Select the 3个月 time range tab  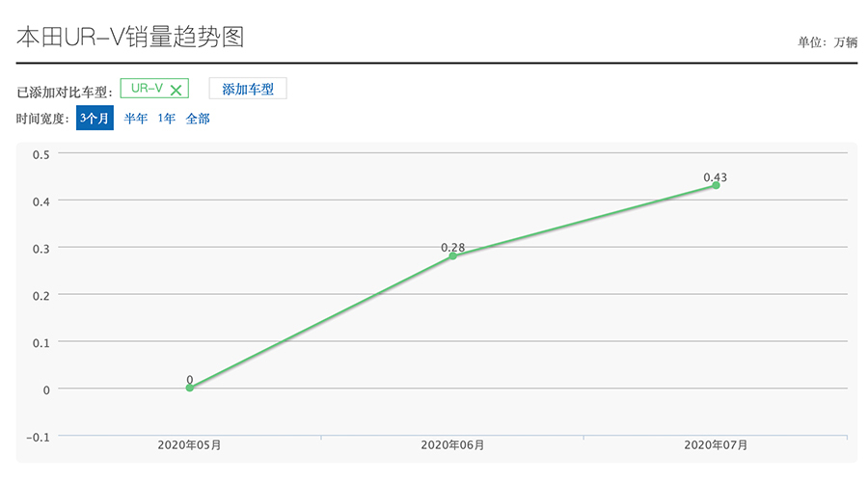95,118
